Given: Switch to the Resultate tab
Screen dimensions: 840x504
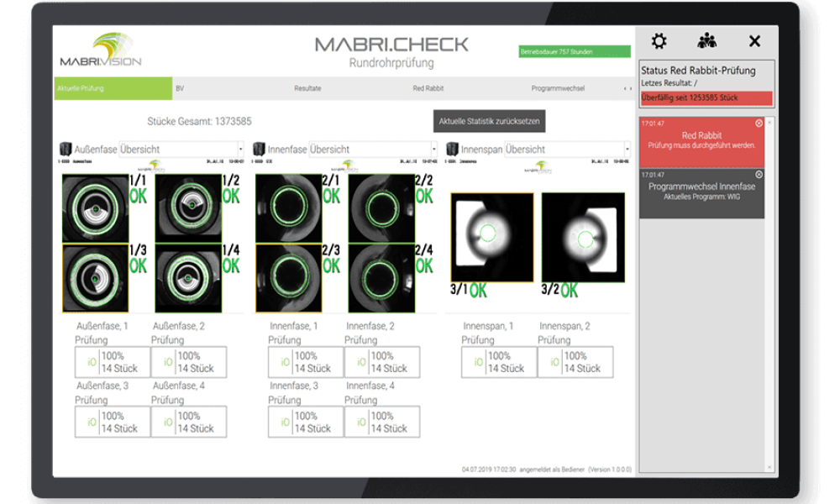Looking at the screenshot, I should [307, 88].
